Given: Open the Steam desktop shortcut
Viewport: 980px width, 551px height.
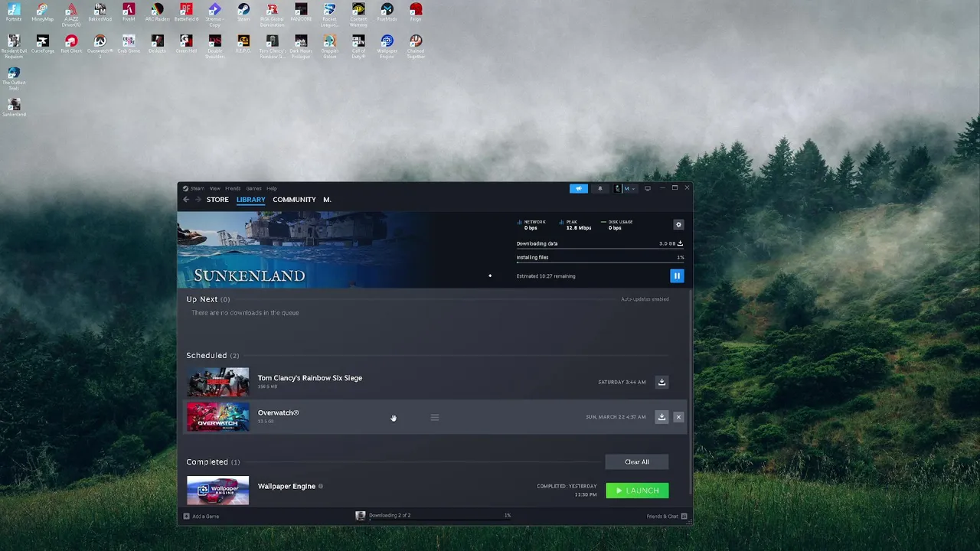Looking at the screenshot, I should (243, 13).
